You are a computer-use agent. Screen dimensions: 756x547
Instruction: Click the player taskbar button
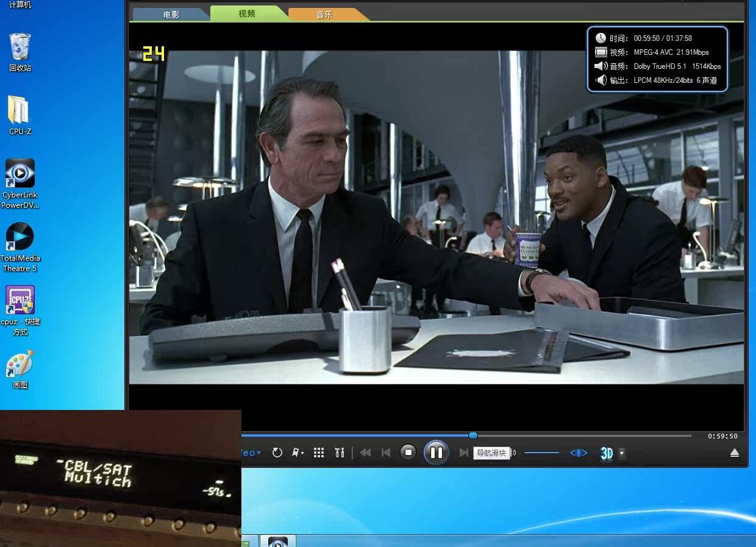[x=278, y=541]
